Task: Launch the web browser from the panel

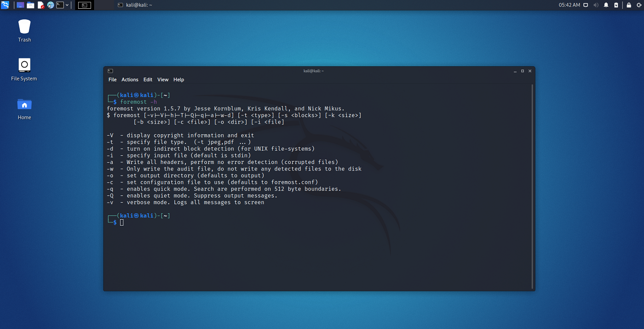Action: (51, 5)
